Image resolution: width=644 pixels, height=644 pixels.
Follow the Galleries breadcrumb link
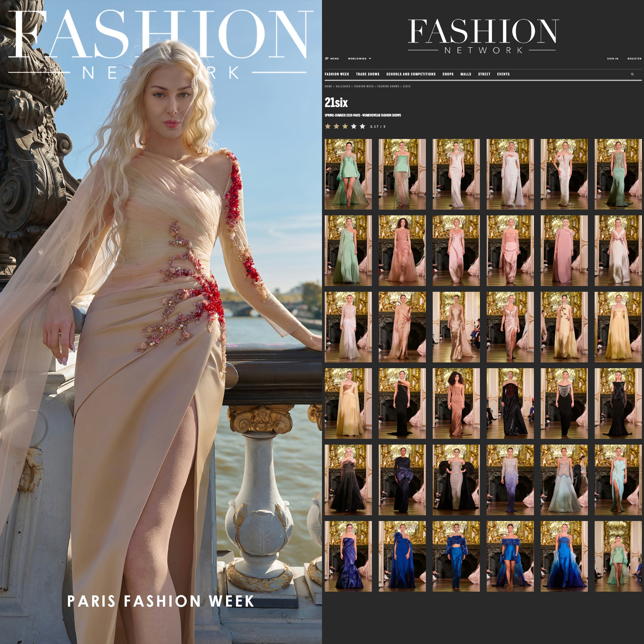point(343,86)
